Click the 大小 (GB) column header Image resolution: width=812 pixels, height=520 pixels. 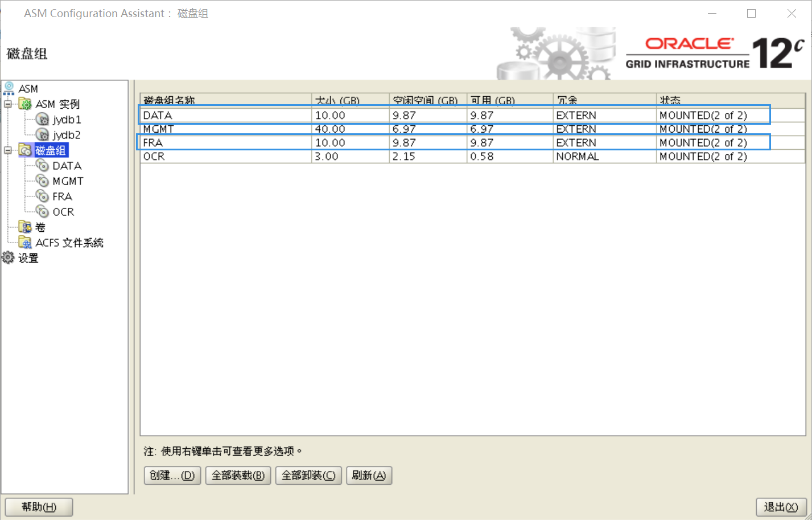(x=351, y=100)
